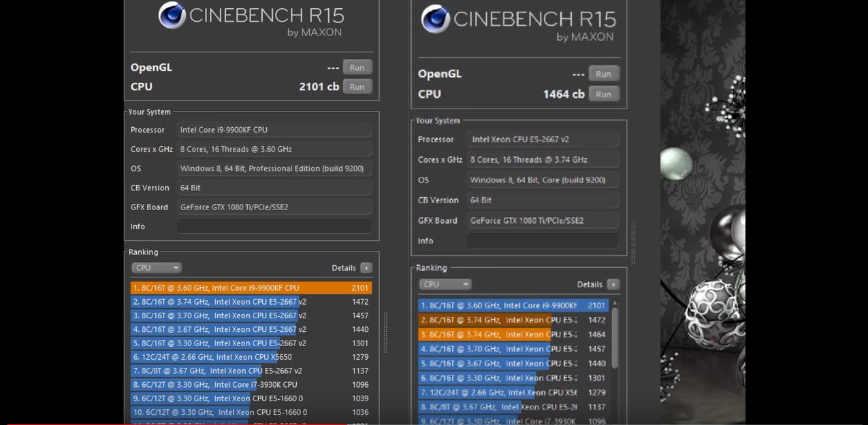Click the CB Version 64 Bit value in right window
The width and height of the screenshot is (868, 425).
coord(543,200)
